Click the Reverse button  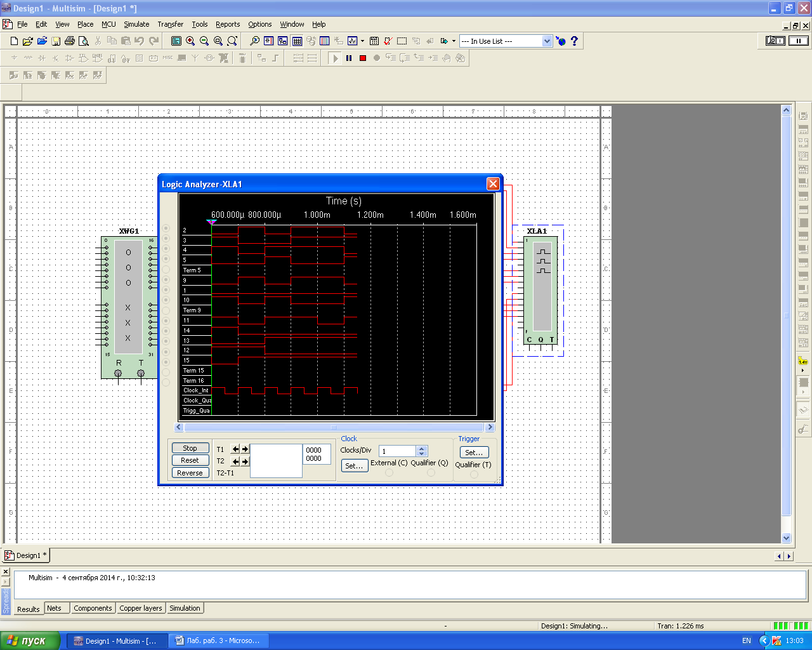(x=190, y=473)
